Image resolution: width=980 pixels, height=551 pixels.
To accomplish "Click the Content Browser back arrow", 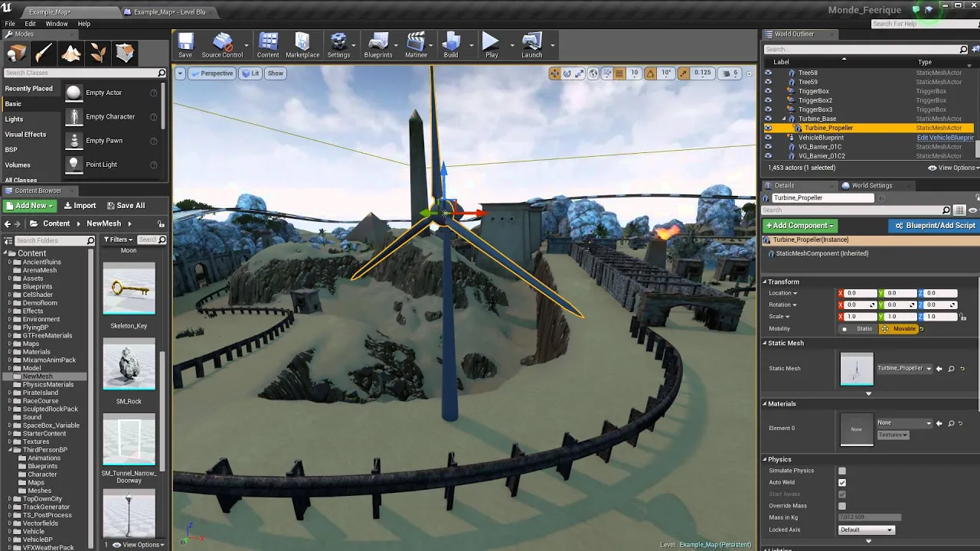I will tap(8, 223).
